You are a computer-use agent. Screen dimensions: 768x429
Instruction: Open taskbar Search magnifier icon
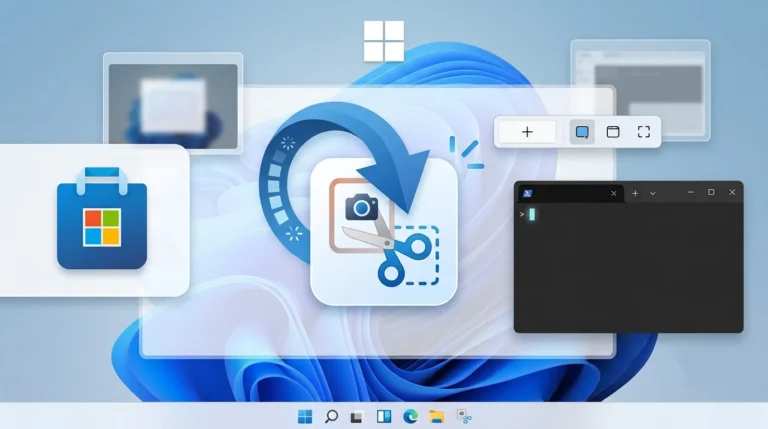click(x=332, y=417)
